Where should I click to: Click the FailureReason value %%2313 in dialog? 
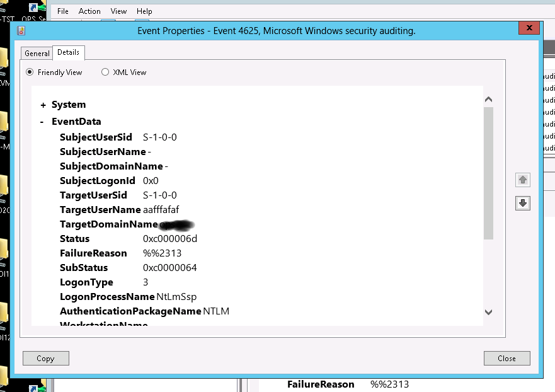pos(162,253)
